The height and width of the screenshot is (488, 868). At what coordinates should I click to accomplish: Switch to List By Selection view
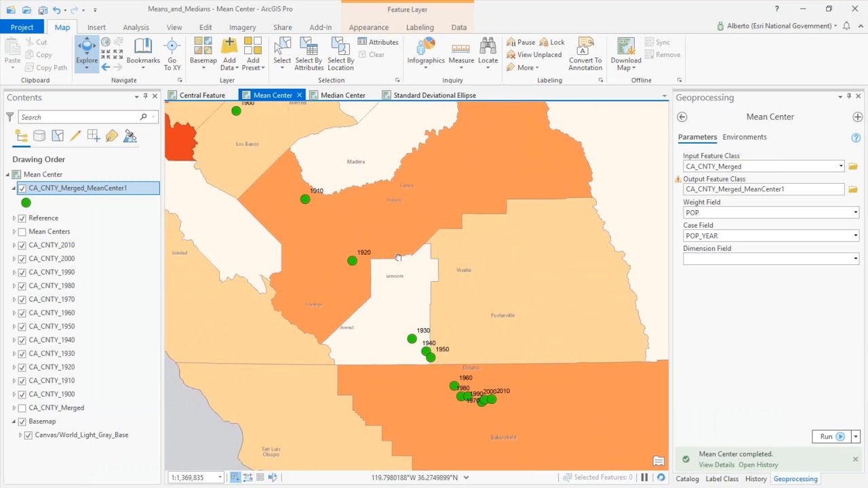point(58,136)
